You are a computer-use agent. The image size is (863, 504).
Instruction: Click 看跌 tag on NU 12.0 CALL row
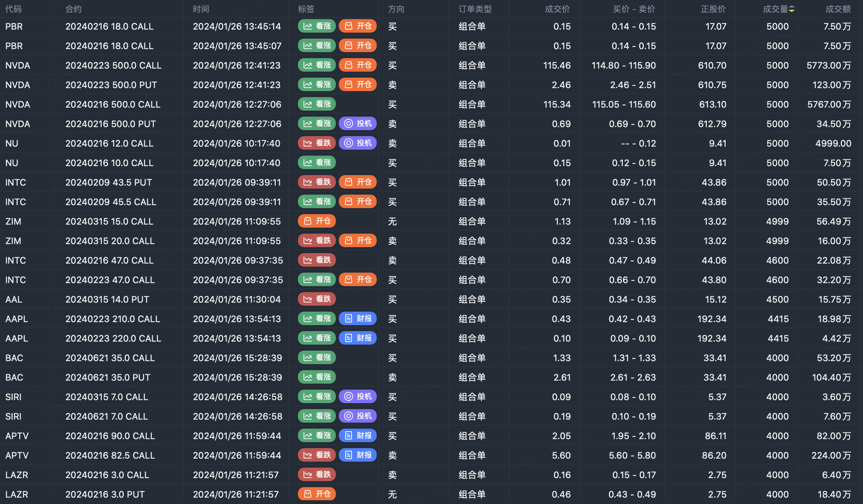(x=317, y=143)
